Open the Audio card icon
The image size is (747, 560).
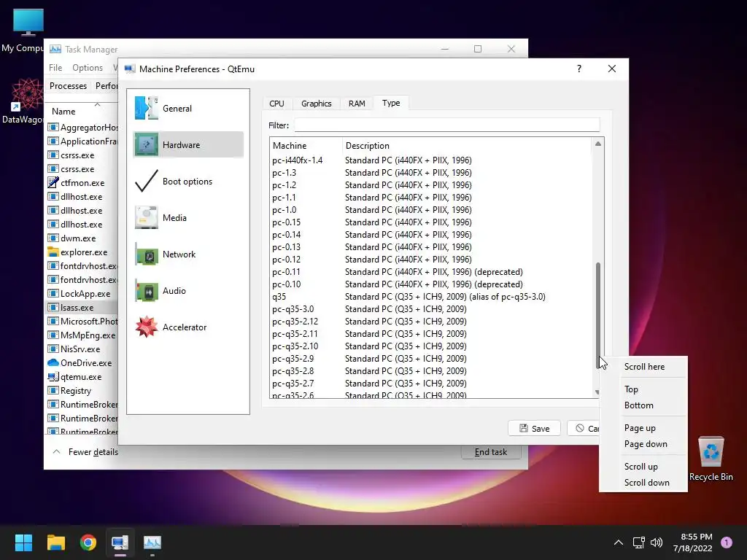tap(146, 290)
